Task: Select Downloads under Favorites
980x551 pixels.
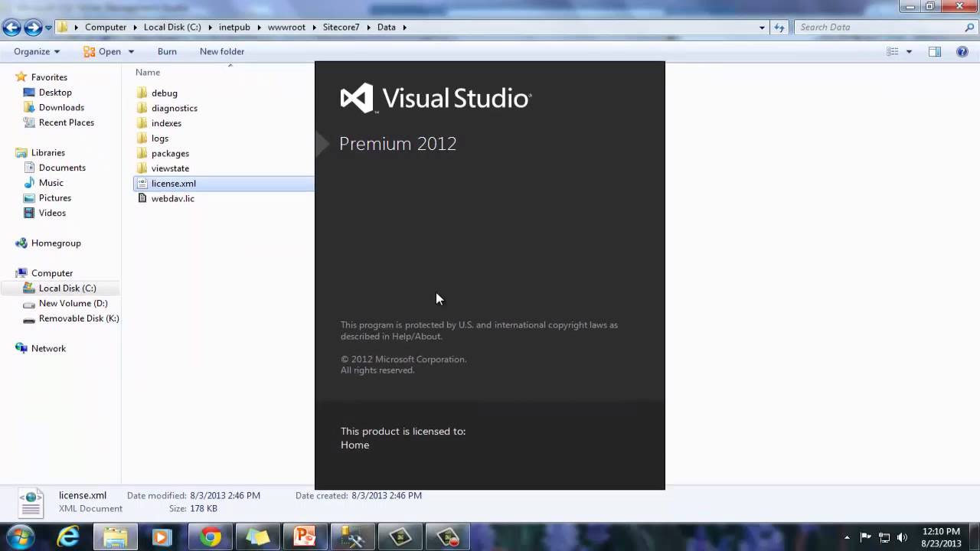Action: coord(61,107)
